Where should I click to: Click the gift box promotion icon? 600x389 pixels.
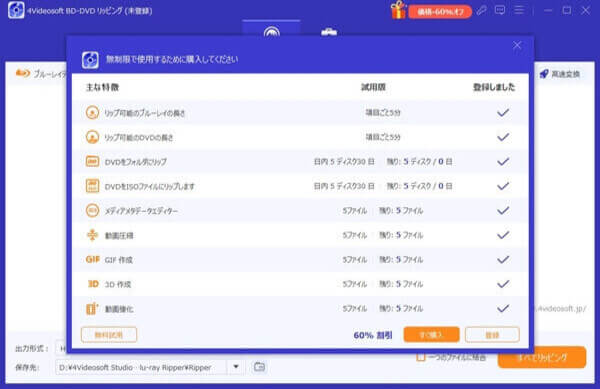click(398, 10)
